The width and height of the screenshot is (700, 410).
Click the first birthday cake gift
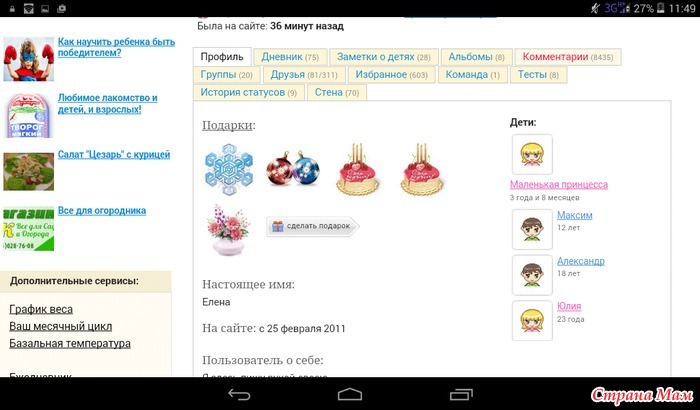point(358,170)
